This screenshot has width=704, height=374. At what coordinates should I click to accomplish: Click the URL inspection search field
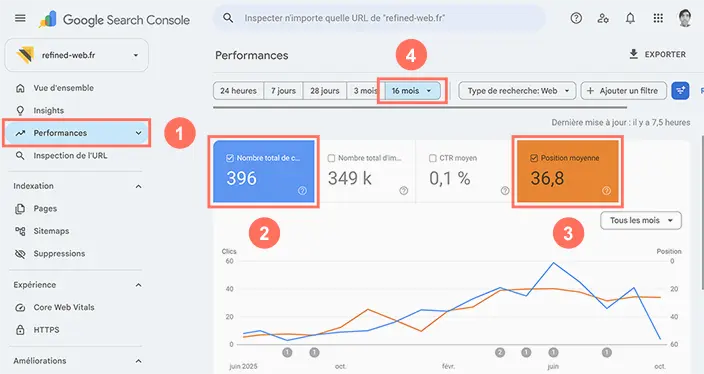pyautogui.click(x=379, y=18)
